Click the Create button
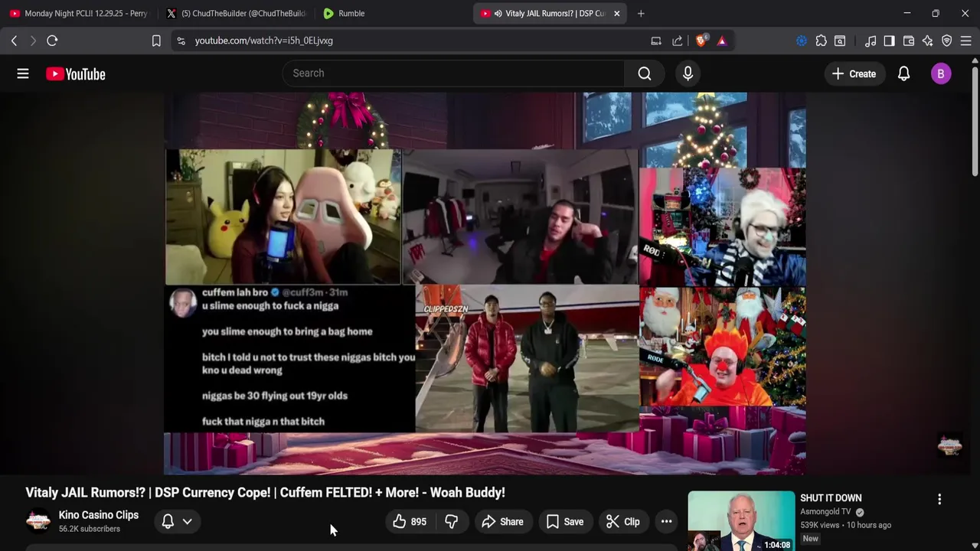980x551 pixels. tap(854, 73)
